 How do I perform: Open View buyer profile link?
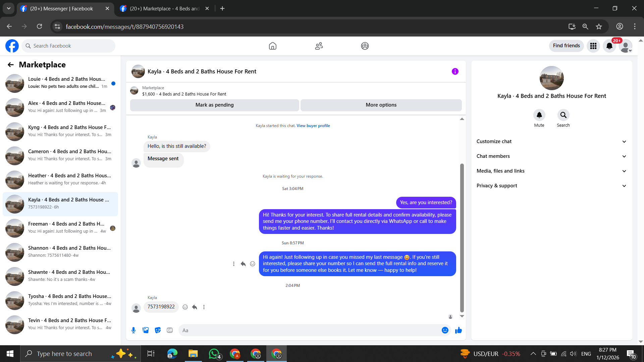(x=313, y=126)
